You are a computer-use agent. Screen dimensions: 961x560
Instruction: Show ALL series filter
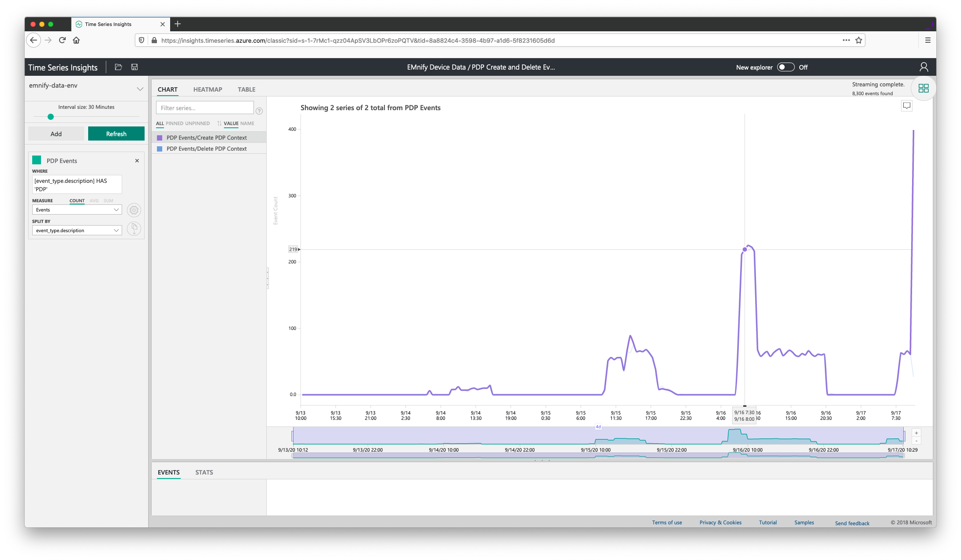pyautogui.click(x=160, y=123)
